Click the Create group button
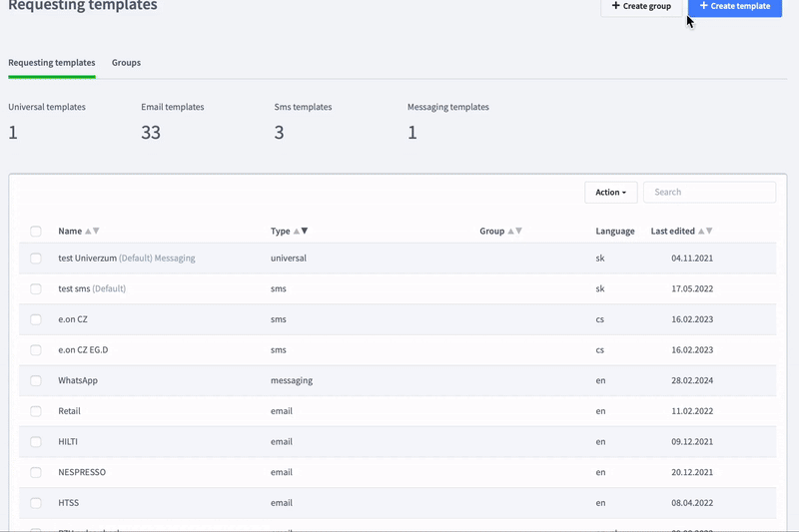 (x=641, y=7)
